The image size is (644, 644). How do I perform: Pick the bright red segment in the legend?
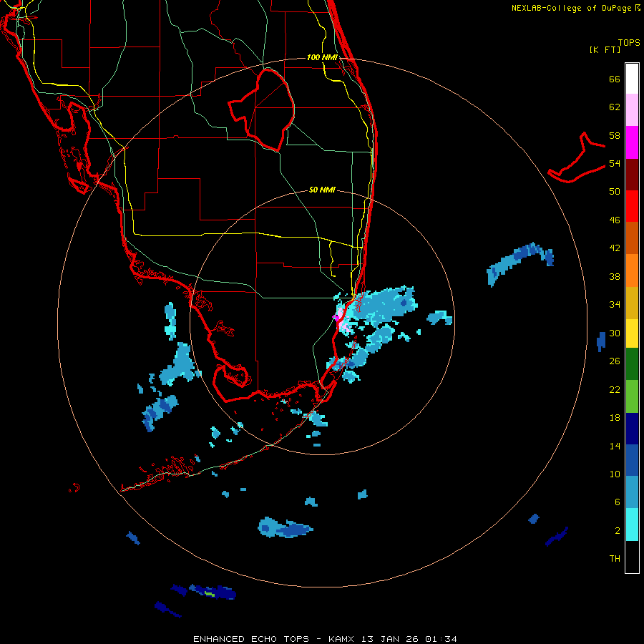pos(632,206)
